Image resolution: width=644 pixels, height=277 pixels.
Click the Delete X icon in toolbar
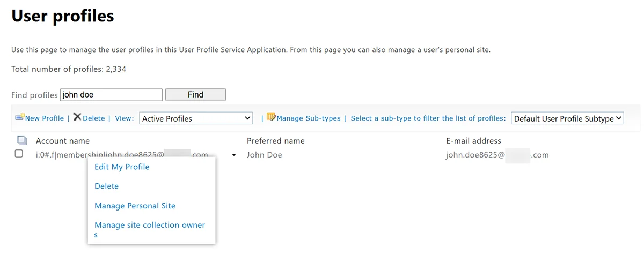click(x=77, y=117)
